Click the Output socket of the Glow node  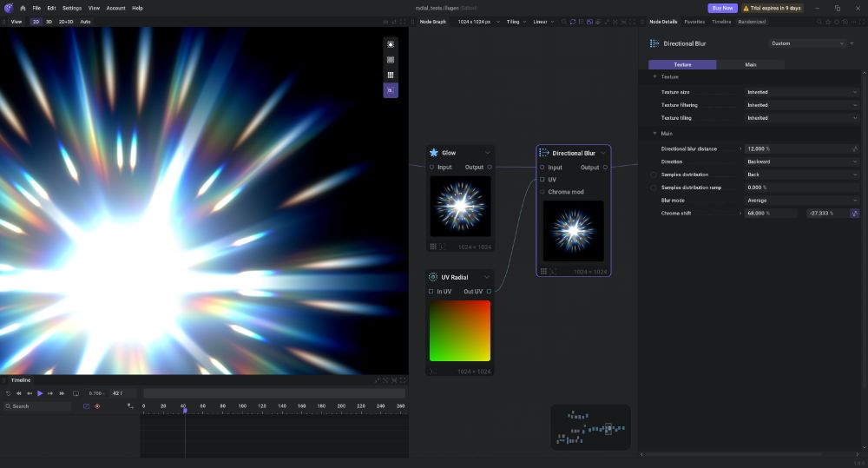point(490,168)
